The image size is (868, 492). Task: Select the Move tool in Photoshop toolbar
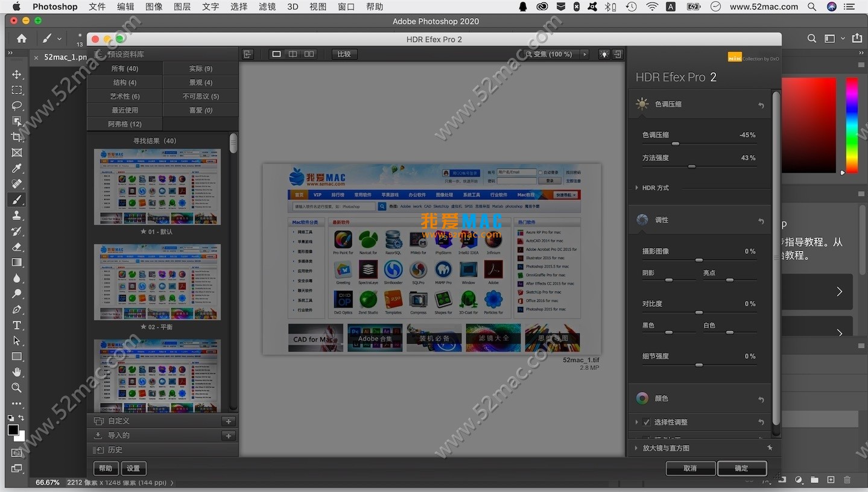[17, 75]
